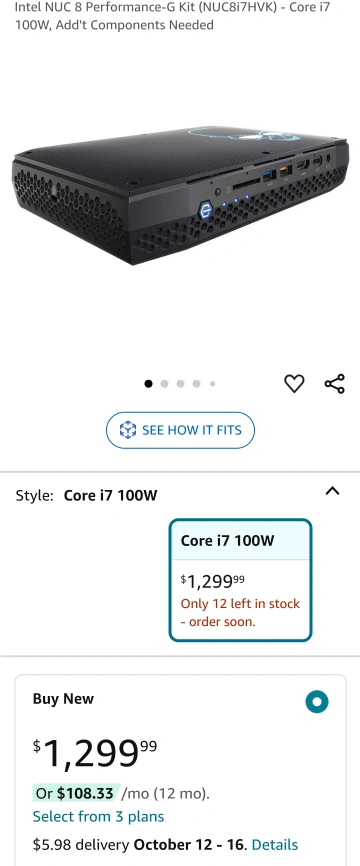View delivery Details link
Viewport: 360px width, 866px height.
click(x=275, y=844)
